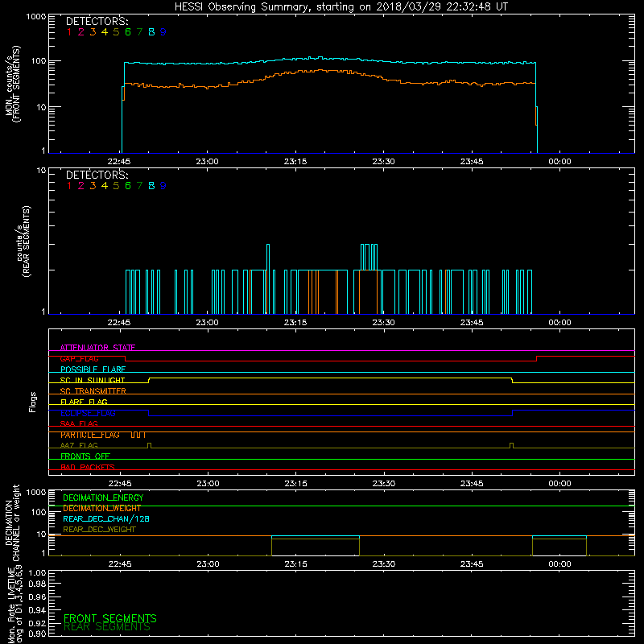Select the 00:00 tick under the decimation plot

tap(559, 564)
